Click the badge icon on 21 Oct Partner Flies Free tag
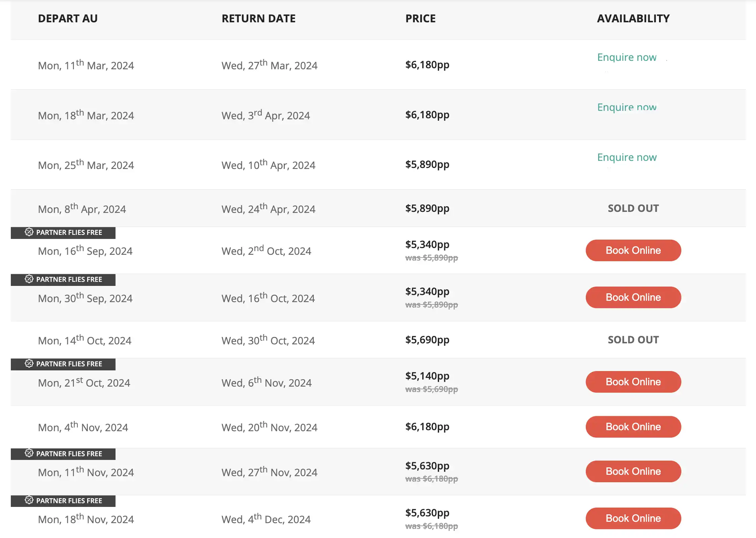Viewport: 756px width, 538px height. [x=29, y=364]
